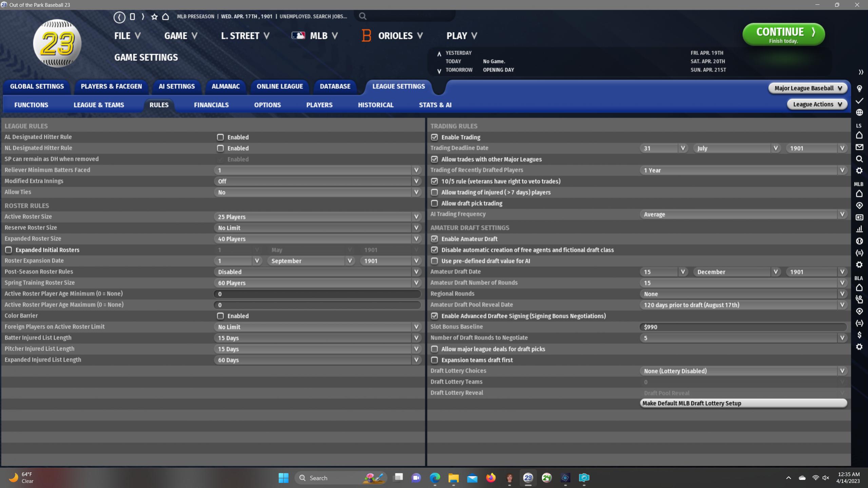Click the home icon in top bar

(166, 17)
